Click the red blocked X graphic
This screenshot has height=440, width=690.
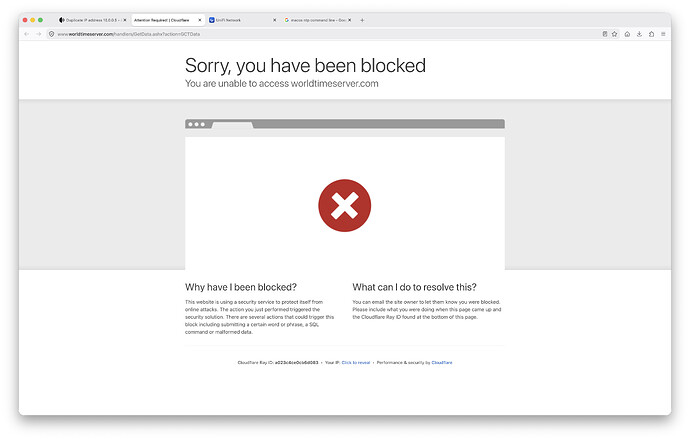pyautogui.click(x=345, y=205)
